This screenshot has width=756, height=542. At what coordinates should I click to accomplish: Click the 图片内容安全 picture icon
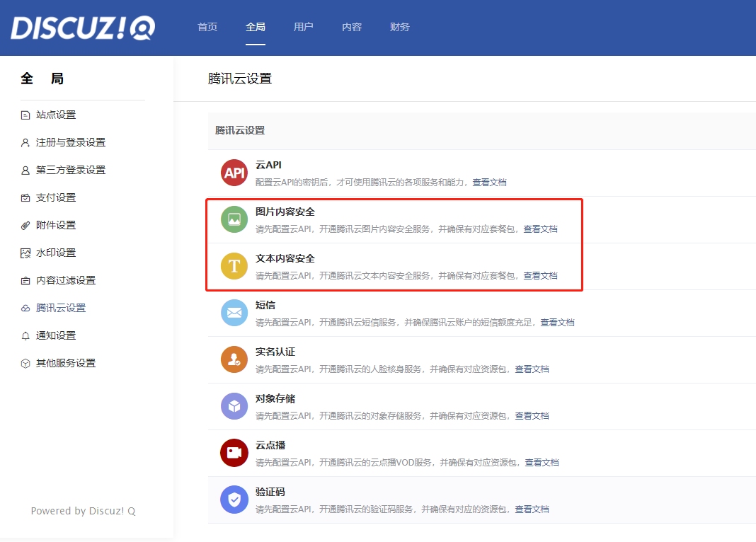234,219
